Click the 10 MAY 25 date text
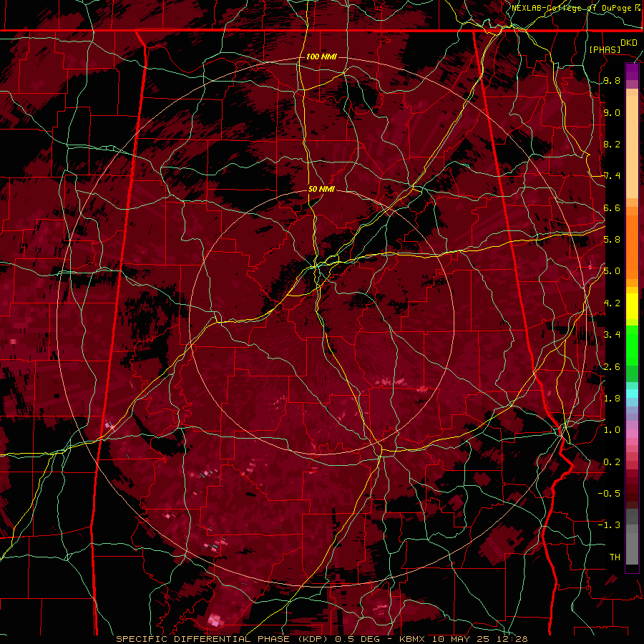This screenshot has height=644, width=644. pyautogui.click(x=460, y=639)
